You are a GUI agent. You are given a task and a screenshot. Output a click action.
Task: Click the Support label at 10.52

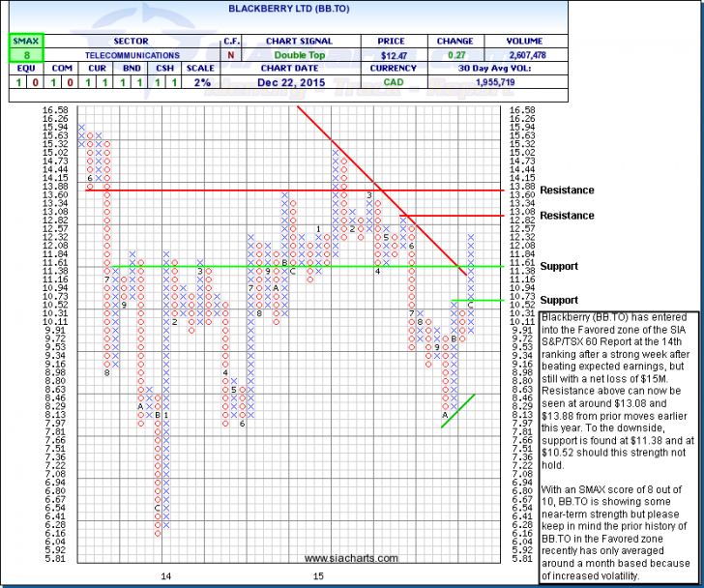pyautogui.click(x=559, y=301)
